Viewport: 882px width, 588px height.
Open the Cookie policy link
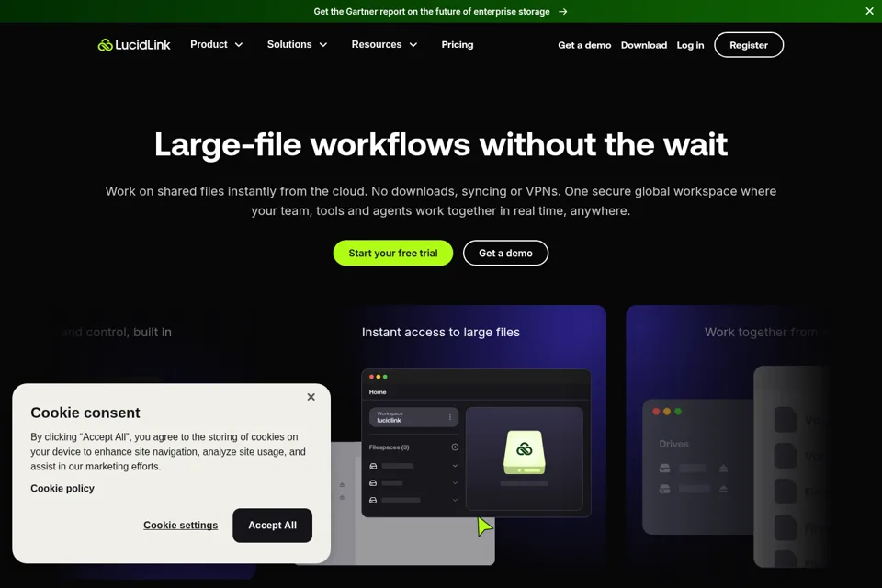coord(62,489)
